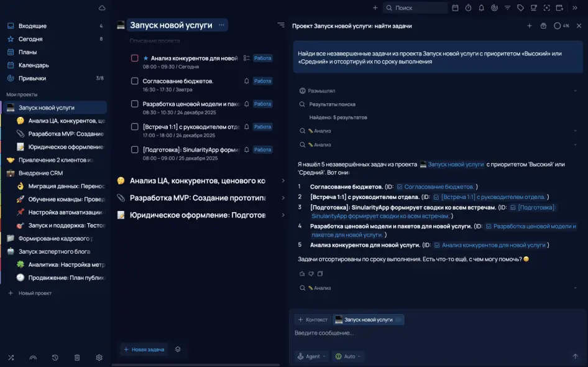
Task: Click the Новая задача button
Action: pyautogui.click(x=144, y=350)
